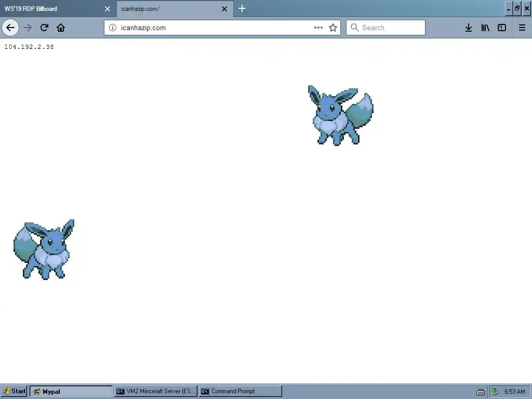The width and height of the screenshot is (532, 399).
Task: Click the upper right Eevee sprite
Action: [340, 115]
